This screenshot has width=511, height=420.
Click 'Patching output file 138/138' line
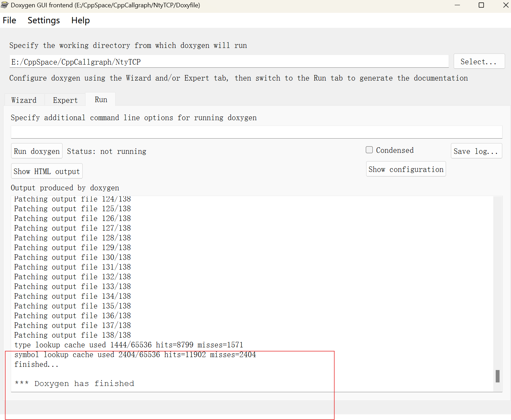(x=73, y=335)
